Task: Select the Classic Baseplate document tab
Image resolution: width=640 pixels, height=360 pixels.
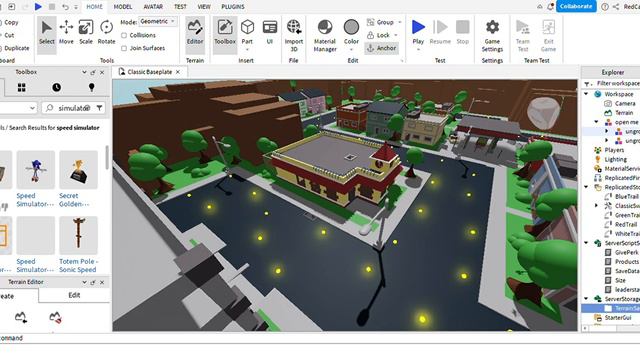Action: point(149,72)
